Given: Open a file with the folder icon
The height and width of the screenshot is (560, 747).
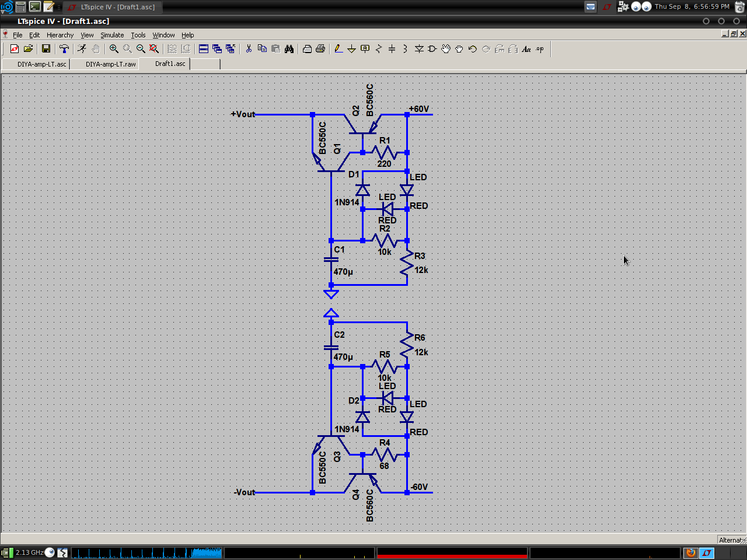Looking at the screenshot, I should [28, 49].
